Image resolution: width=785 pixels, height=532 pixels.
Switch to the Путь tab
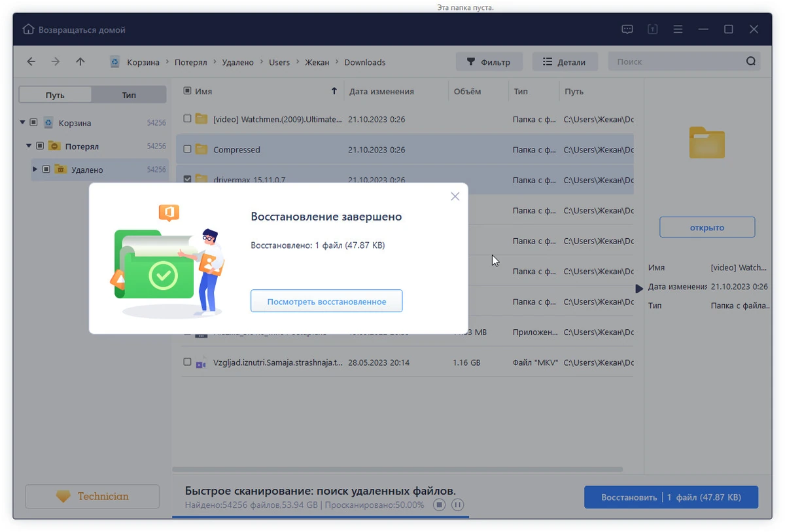click(55, 95)
